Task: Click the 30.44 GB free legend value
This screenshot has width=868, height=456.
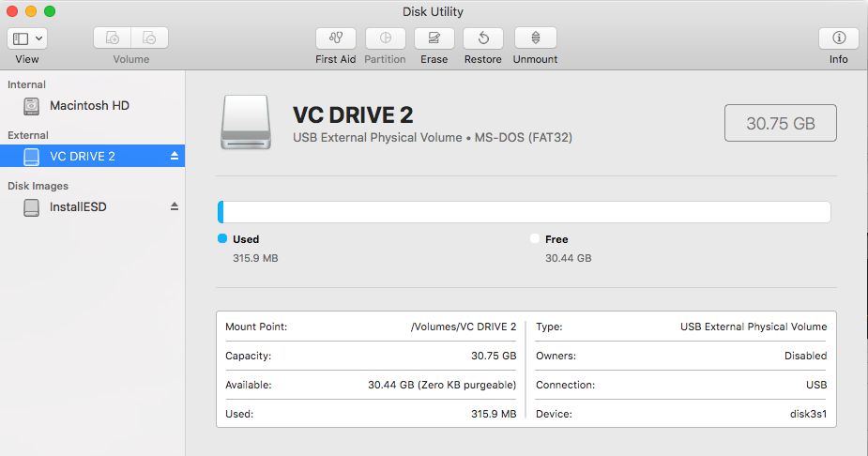Action: click(568, 258)
